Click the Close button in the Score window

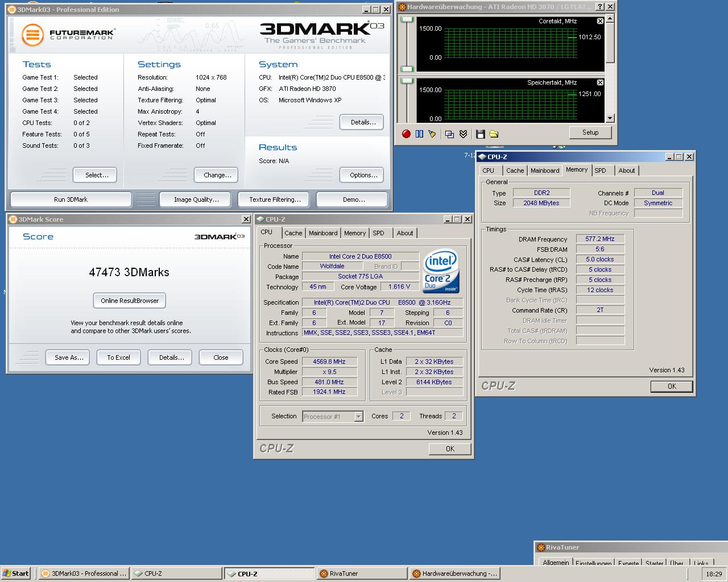221,357
